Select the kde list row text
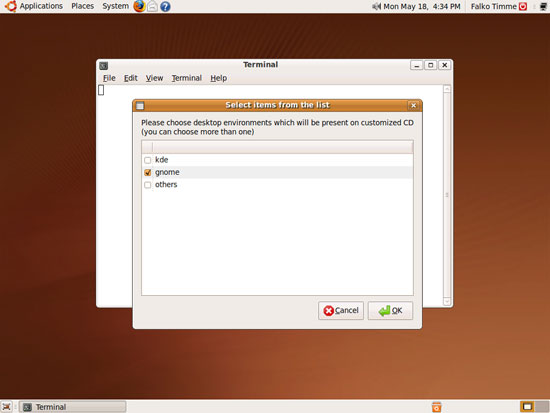The width and height of the screenshot is (550, 413). tap(162, 160)
